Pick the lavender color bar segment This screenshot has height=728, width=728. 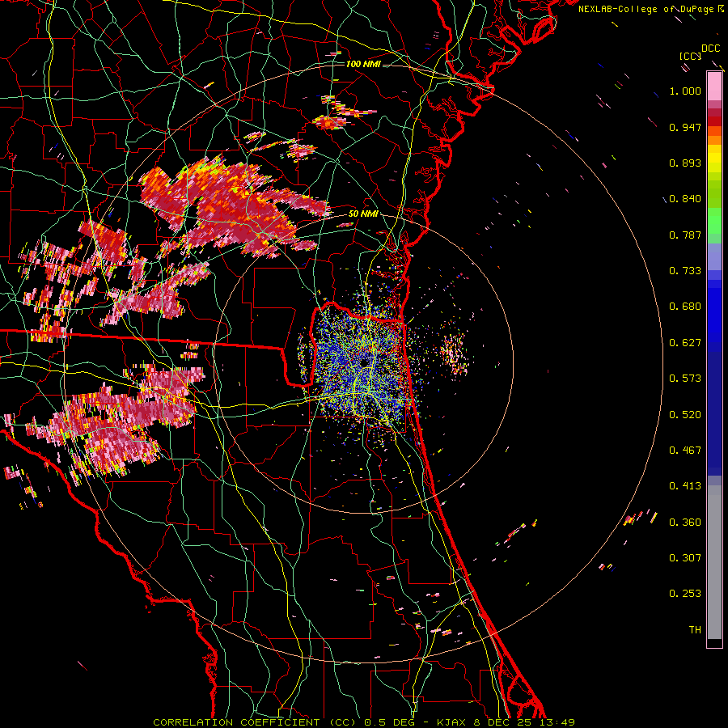click(x=714, y=257)
